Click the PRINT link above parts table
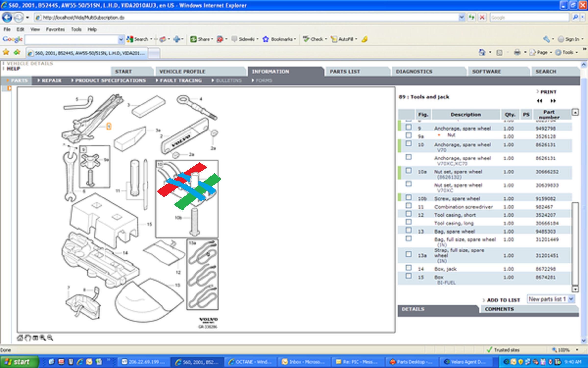This screenshot has height=368, width=588. 548,92
